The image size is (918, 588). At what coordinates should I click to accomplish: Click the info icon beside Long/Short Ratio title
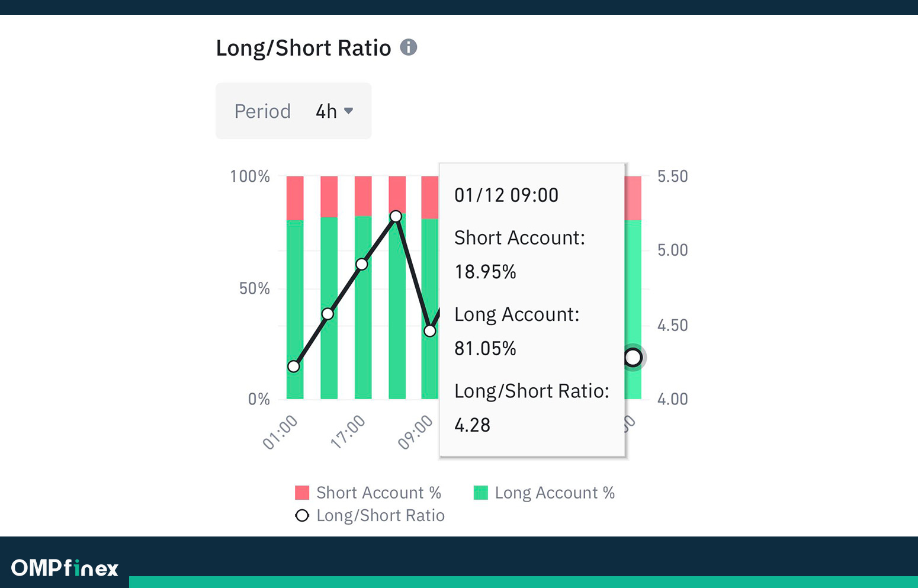coord(409,47)
